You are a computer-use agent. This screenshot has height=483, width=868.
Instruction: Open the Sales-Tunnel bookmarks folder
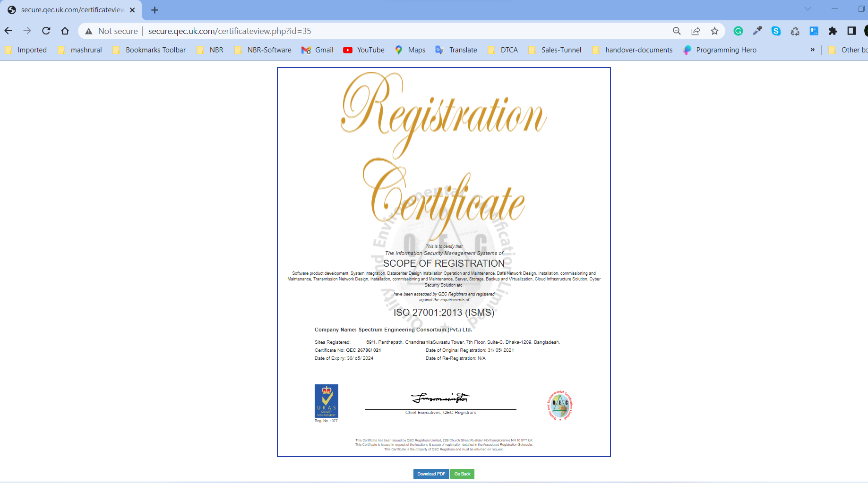[555, 50]
